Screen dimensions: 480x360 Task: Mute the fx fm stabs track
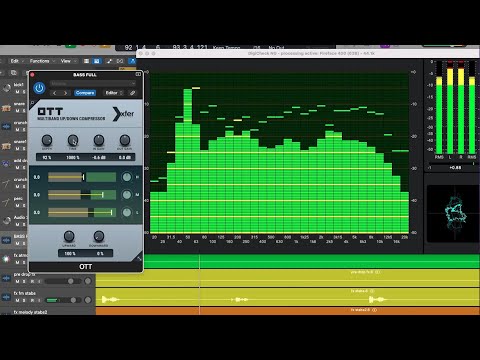pos(18,301)
